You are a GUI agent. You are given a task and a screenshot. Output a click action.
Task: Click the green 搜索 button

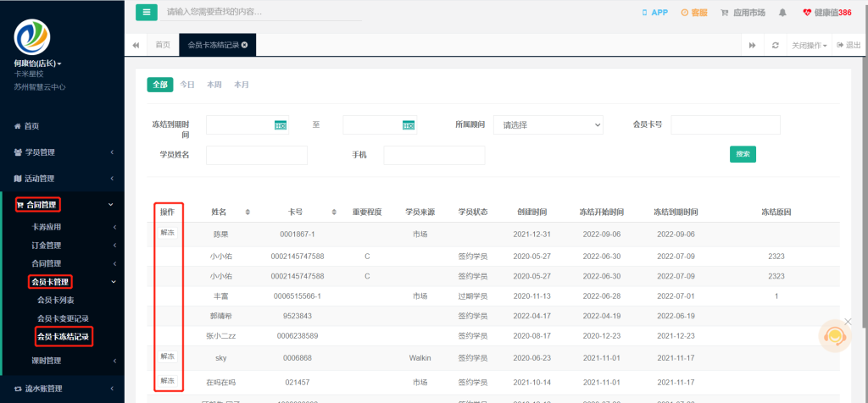point(743,154)
